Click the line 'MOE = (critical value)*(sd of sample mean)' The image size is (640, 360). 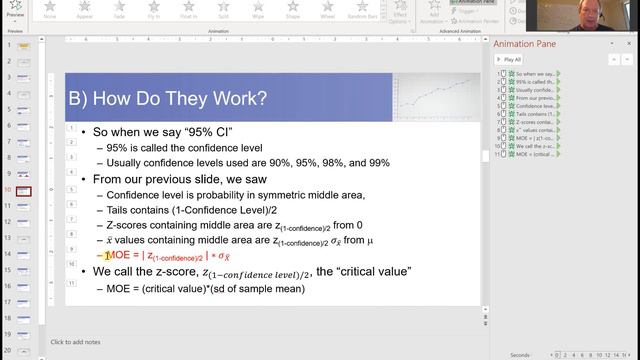point(205,289)
